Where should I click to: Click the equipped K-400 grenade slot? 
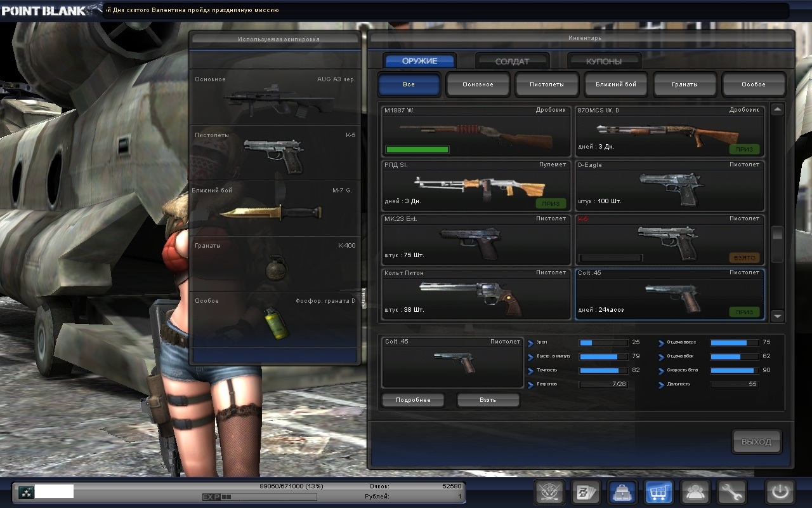click(275, 264)
